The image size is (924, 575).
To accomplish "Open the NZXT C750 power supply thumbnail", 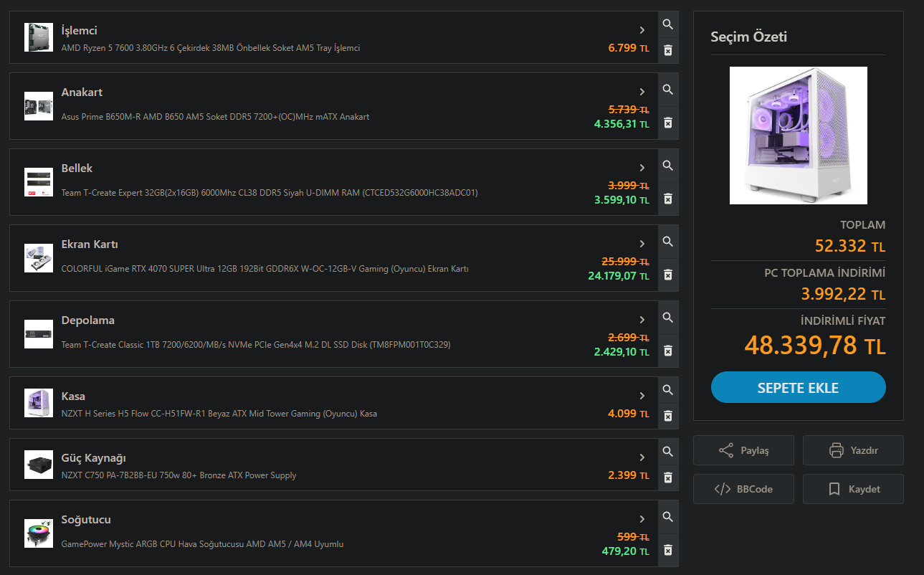I will (x=39, y=465).
